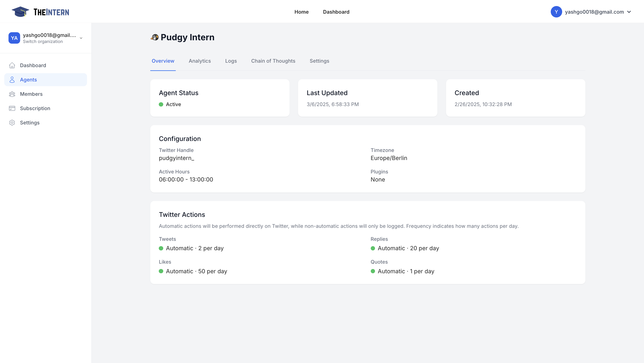Open the Logs tab
Screen dimensions: 644x363
click(x=231, y=61)
